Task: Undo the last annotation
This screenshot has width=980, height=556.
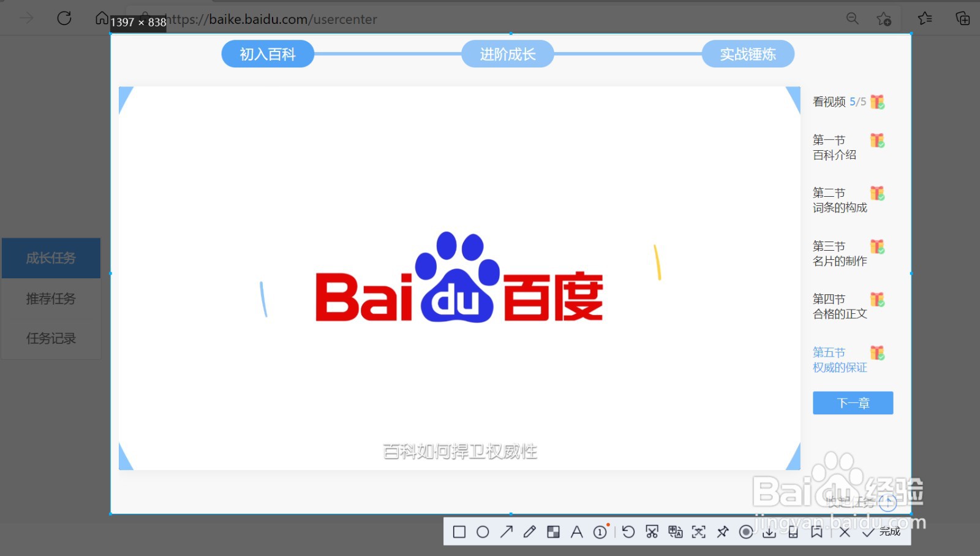Action: coord(628,531)
